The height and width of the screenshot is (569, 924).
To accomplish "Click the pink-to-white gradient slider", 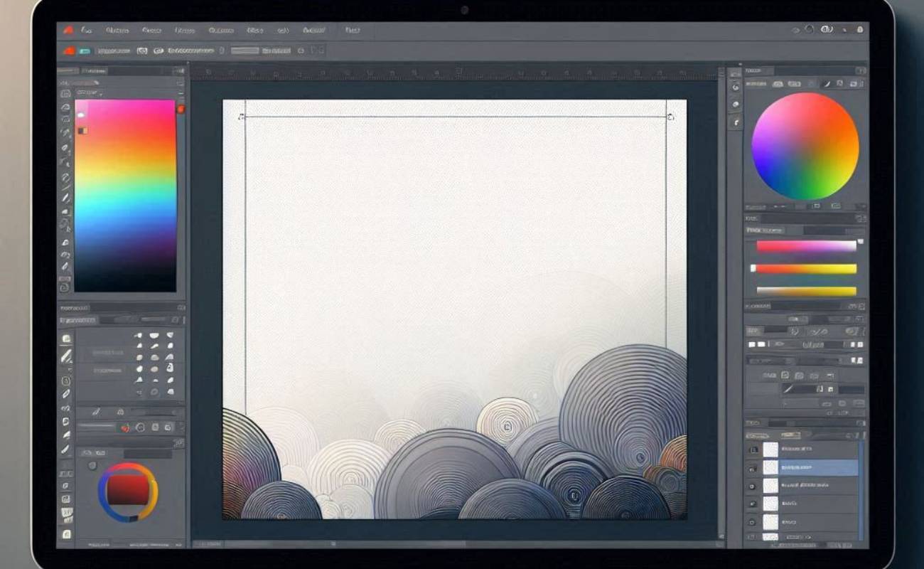I will tap(806, 246).
